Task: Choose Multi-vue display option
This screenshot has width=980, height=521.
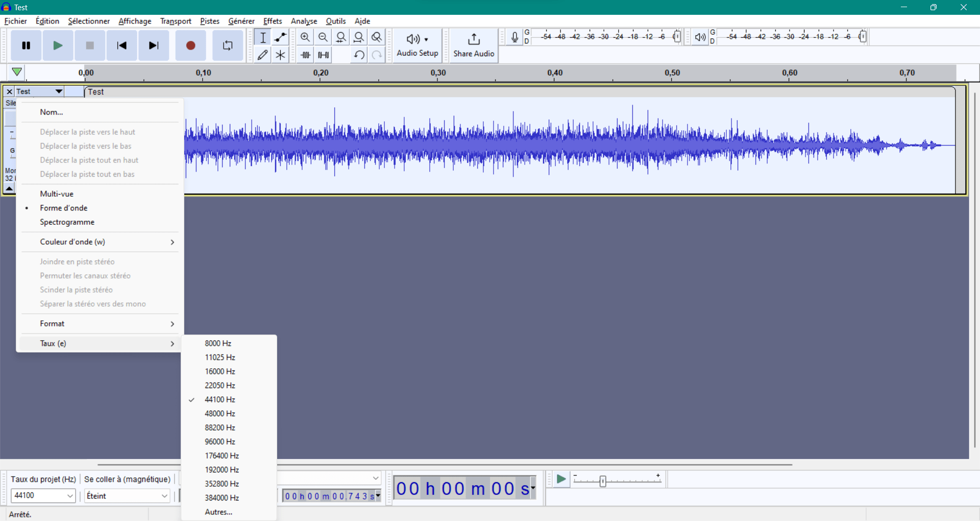Action: (100, 194)
